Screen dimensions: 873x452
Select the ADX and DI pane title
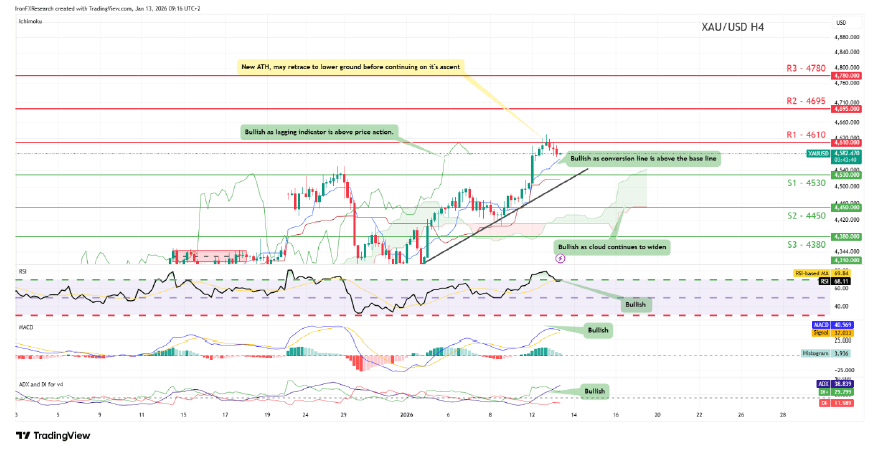[40, 384]
